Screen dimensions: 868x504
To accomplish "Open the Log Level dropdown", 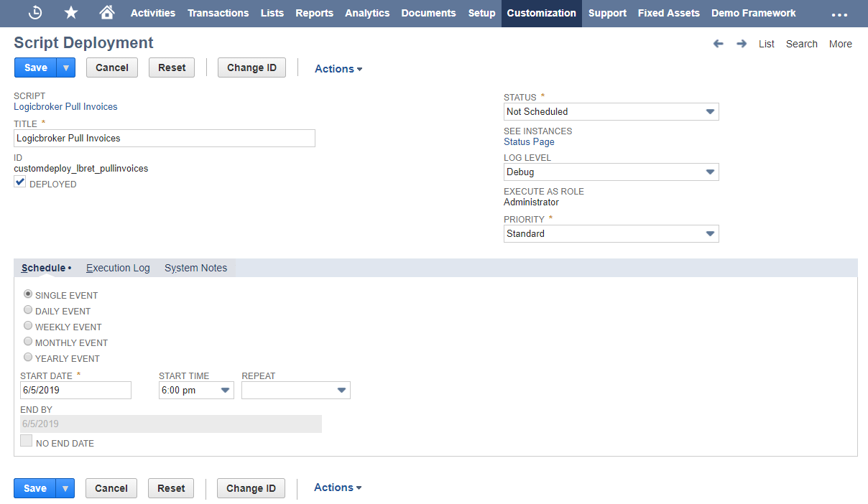I will (611, 172).
